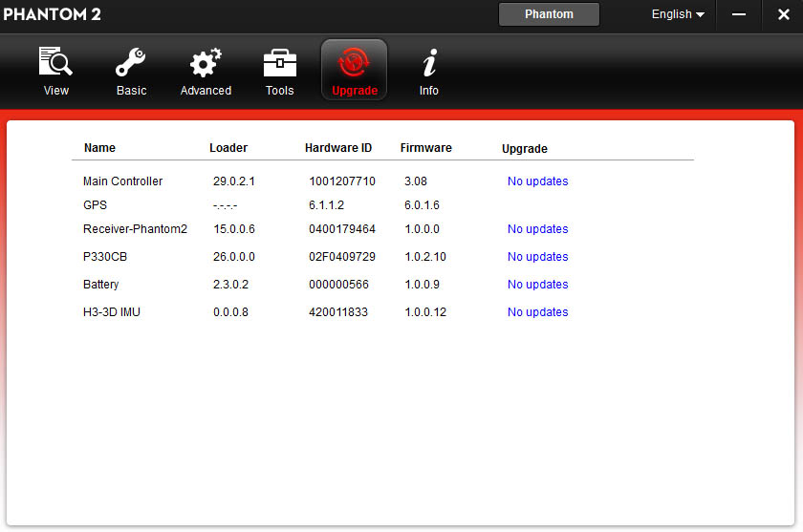Viewport: 803px width, 532px height.
Task: Click loader version 15.0.0.6
Action: tap(234, 228)
